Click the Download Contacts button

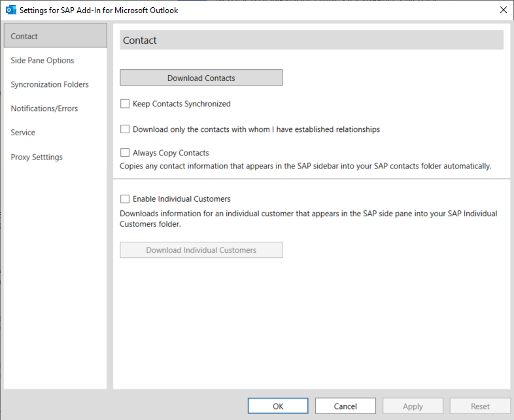click(x=201, y=78)
